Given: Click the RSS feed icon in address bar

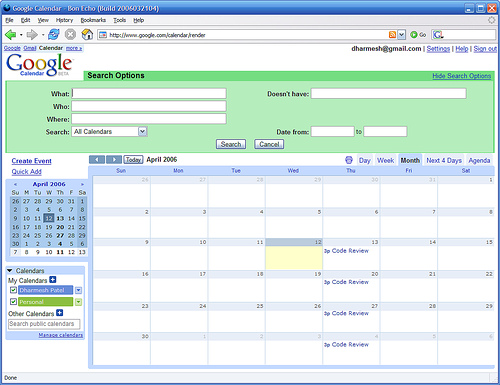Looking at the screenshot, I should pos(392,35).
